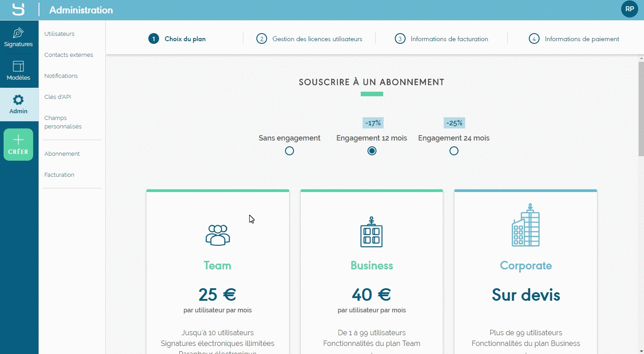Click the Team plan title
This screenshot has height=354, width=644.
click(217, 265)
